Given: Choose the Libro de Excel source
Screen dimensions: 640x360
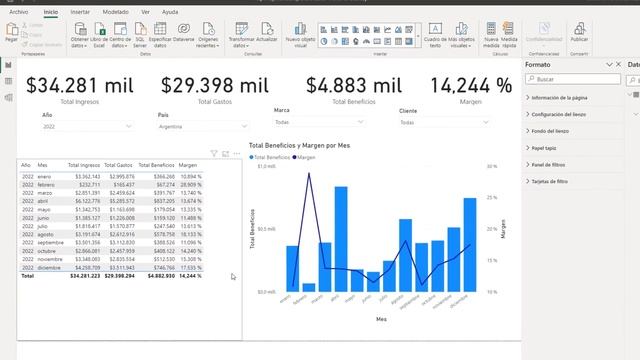Looking at the screenshot, I should [x=99, y=35].
